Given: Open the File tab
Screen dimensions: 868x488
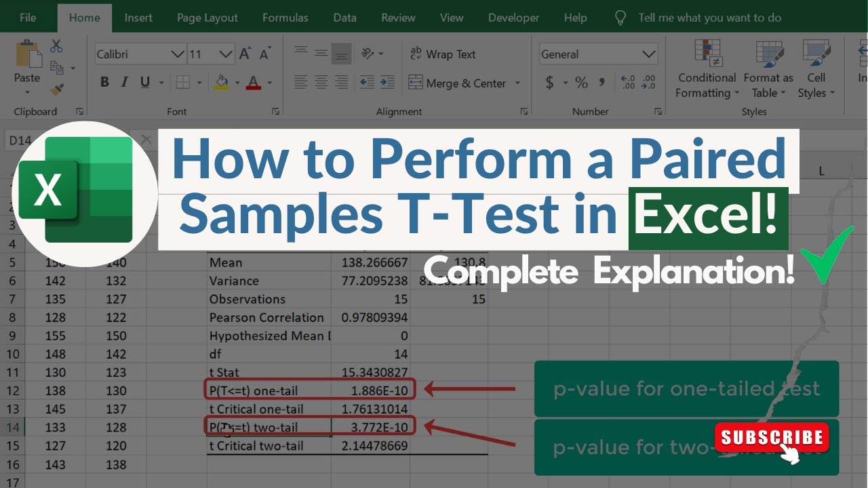Looking at the screenshot, I should coord(28,18).
